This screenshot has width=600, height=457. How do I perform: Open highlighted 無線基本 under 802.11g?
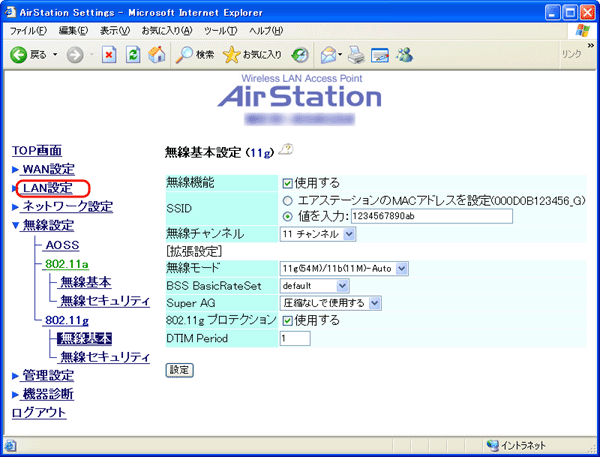(x=85, y=338)
